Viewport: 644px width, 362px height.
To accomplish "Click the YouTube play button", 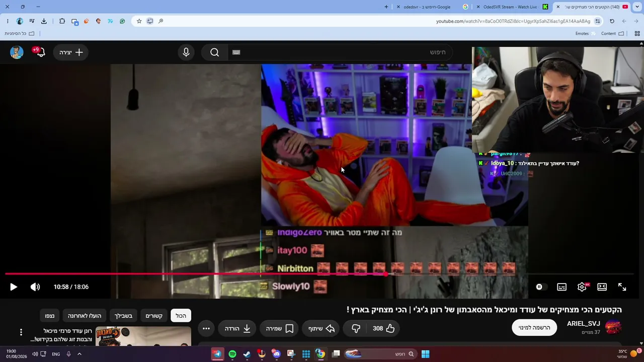I will (x=14, y=287).
